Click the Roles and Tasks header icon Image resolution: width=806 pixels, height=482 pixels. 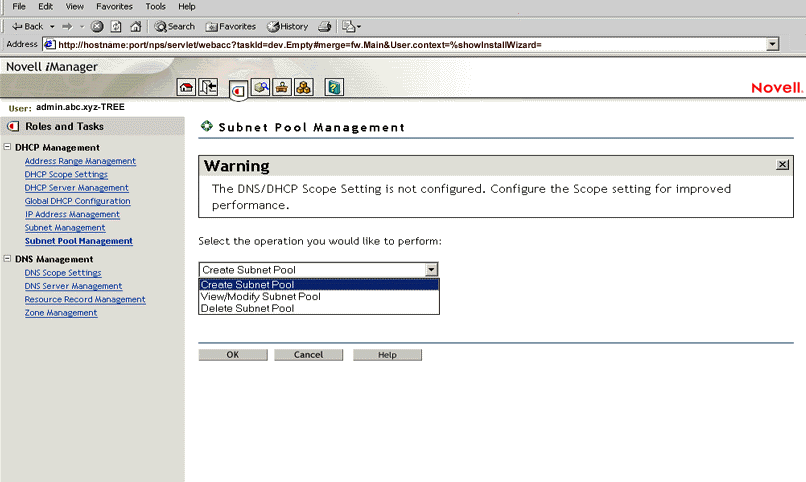(x=13, y=126)
